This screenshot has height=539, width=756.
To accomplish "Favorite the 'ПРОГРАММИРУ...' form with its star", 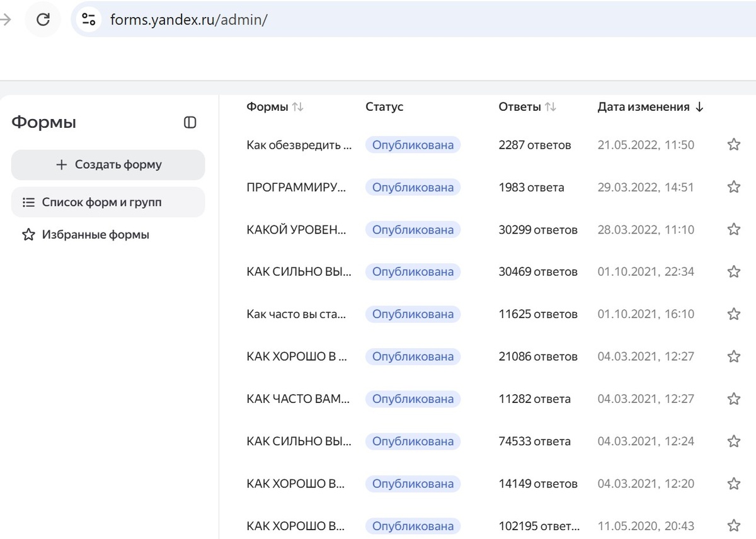I will point(733,187).
